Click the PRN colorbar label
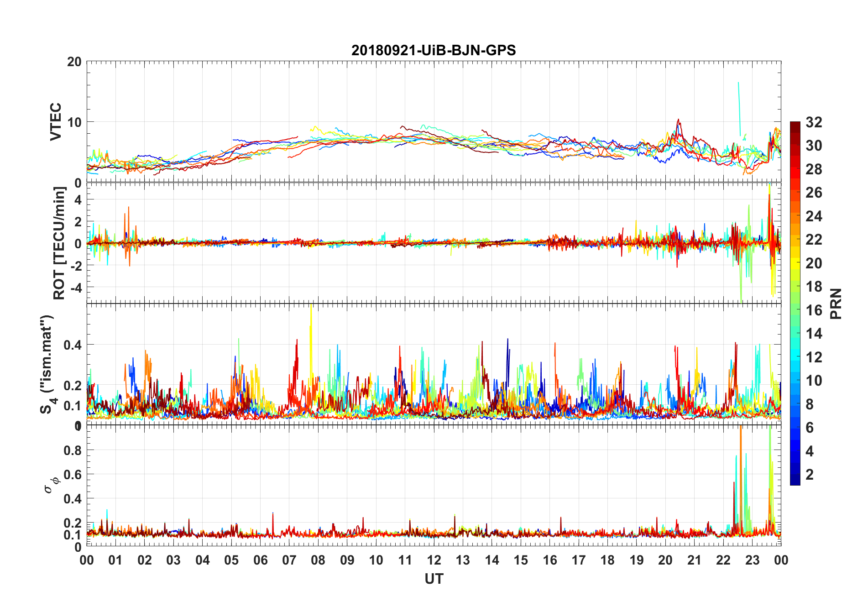 tap(836, 303)
